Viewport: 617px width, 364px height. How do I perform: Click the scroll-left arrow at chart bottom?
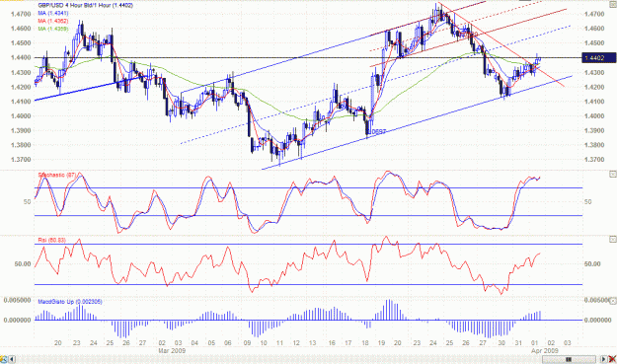12,359
